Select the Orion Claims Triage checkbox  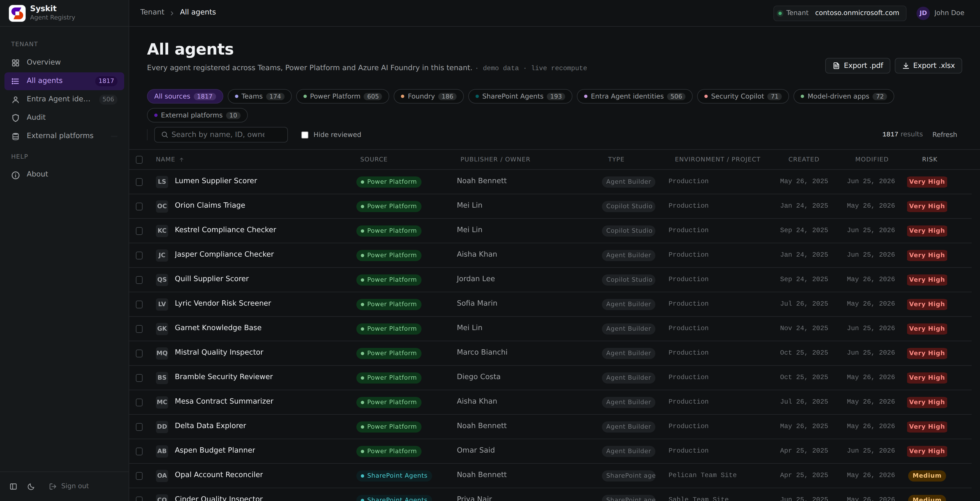point(139,207)
